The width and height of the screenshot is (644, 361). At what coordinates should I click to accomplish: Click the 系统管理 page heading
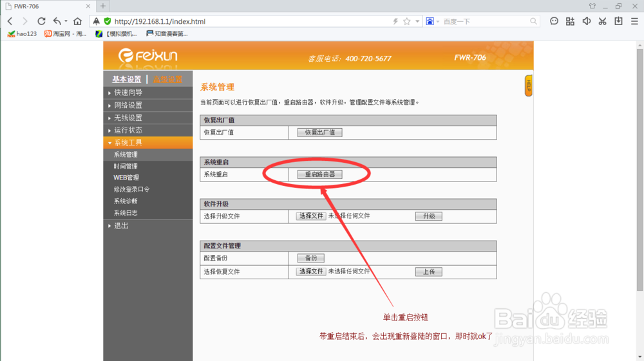(x=217, y=87)
